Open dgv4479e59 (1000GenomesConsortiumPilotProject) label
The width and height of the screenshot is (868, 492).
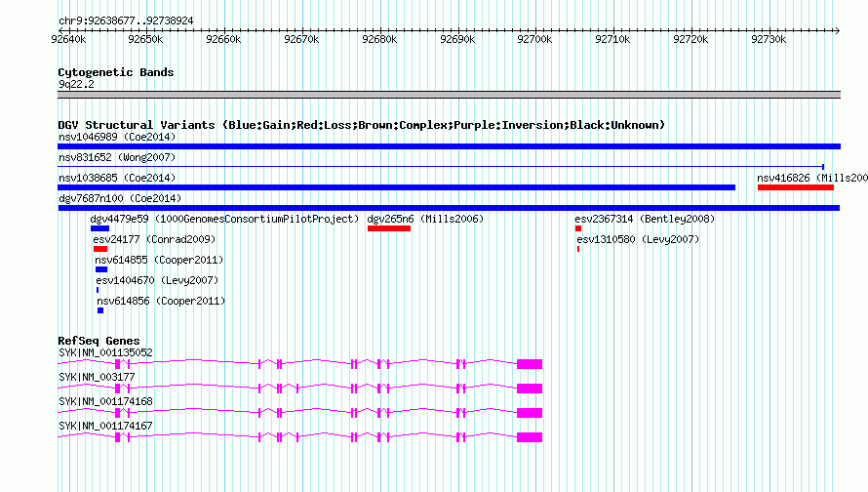click(x=224, y=219)
